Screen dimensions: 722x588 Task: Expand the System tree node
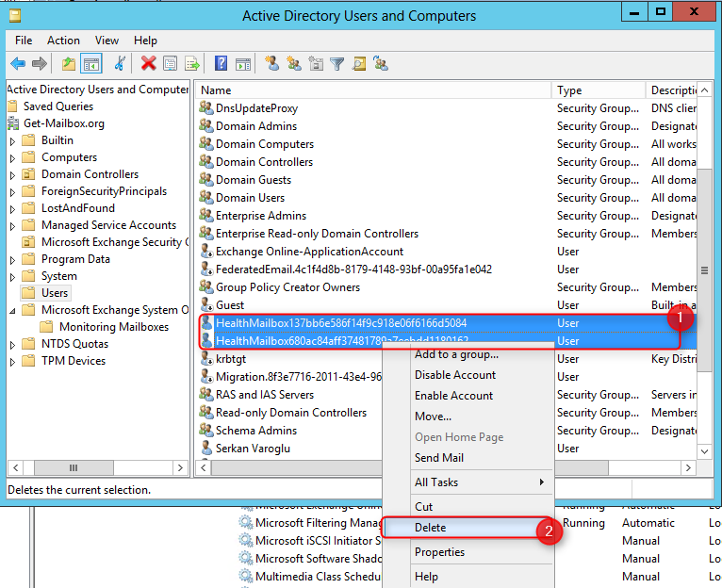pyautogui.click(x=13, y=277)
